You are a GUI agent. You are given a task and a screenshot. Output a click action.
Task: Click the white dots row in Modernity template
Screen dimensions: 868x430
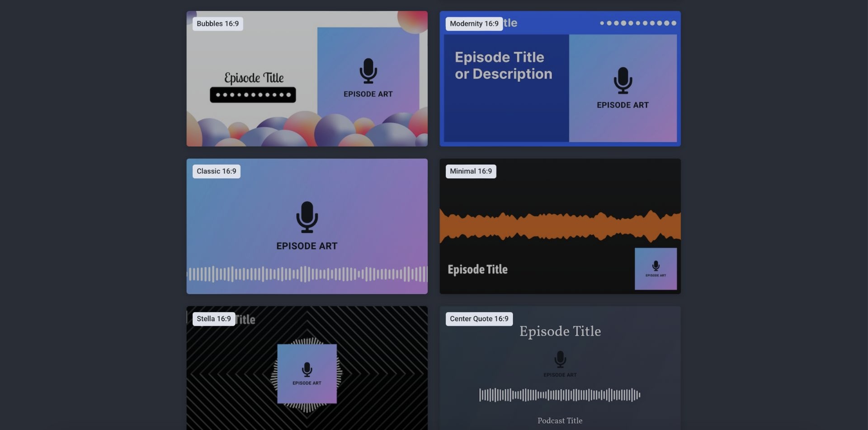(x=638, y=23)
